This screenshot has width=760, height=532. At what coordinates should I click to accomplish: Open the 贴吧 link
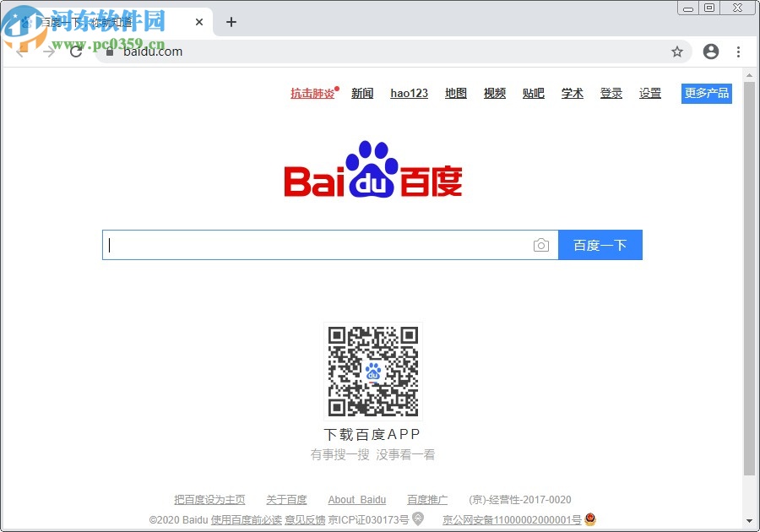pos(534,93)
